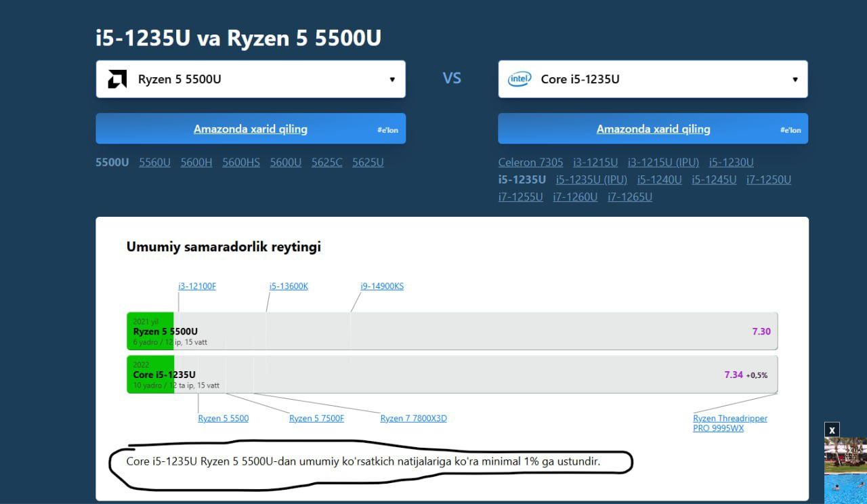Open the Core i5-1235U dropdown arrow

tap(795, 79)
